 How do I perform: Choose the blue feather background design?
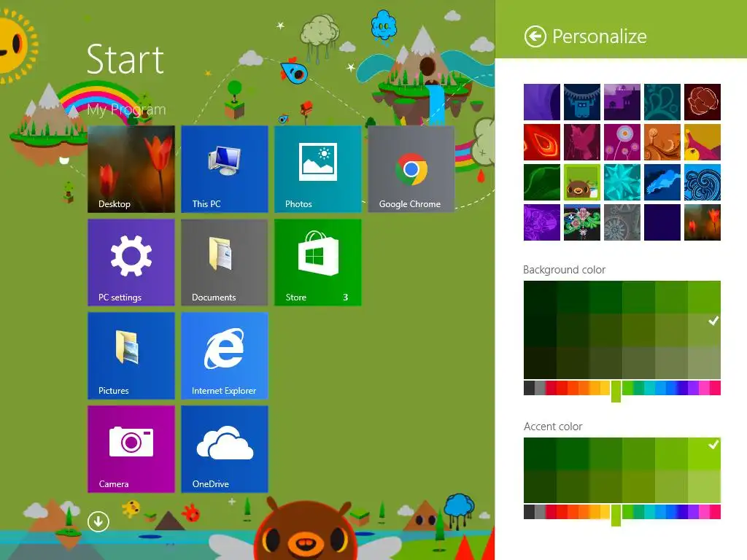point(662,182)
